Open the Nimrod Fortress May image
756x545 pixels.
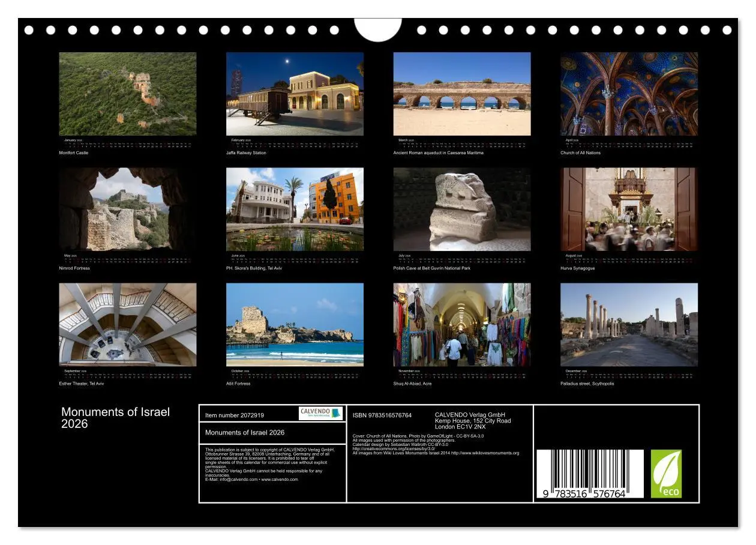click(128, 209)
